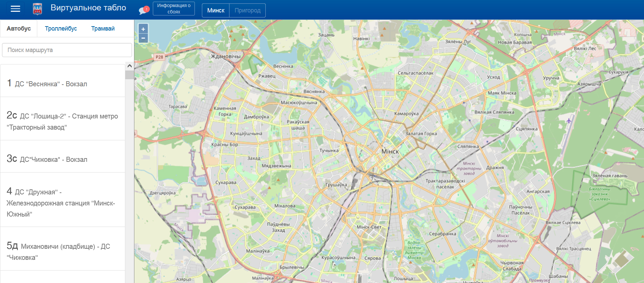
Task: Click the P28 road shield on map
Action: [x=159, y=57]
